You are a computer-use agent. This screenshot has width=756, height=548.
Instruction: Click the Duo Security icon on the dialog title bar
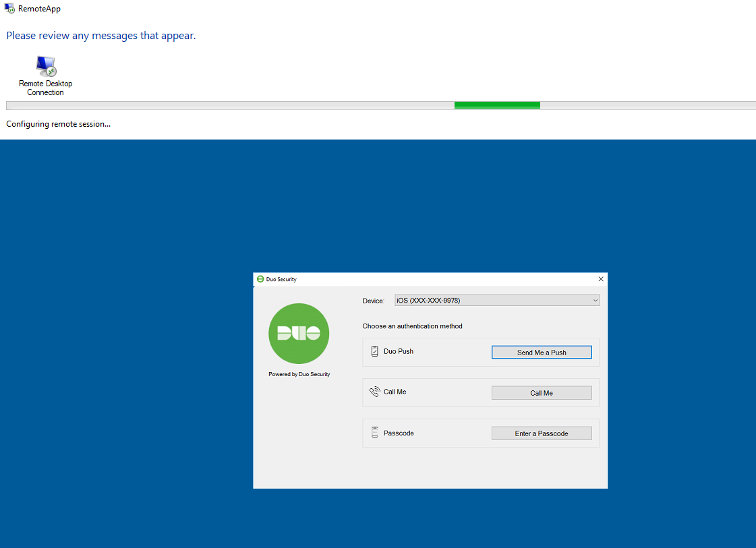point(259,278)
